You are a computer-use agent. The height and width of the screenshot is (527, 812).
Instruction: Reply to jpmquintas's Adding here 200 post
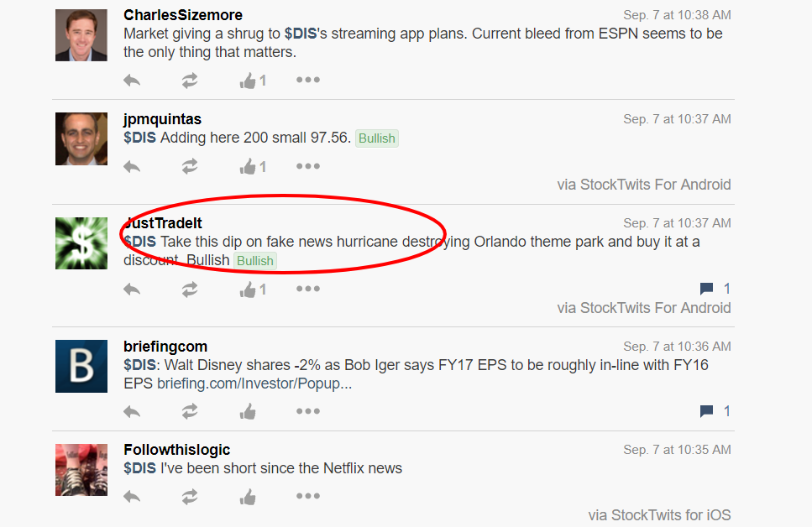point(132,167)
